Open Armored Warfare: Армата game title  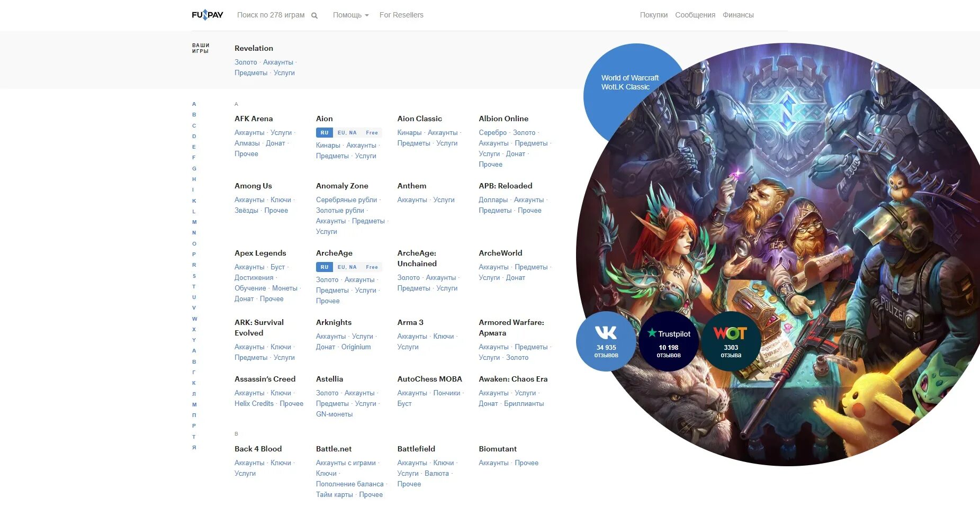click(x=511, y=328)
